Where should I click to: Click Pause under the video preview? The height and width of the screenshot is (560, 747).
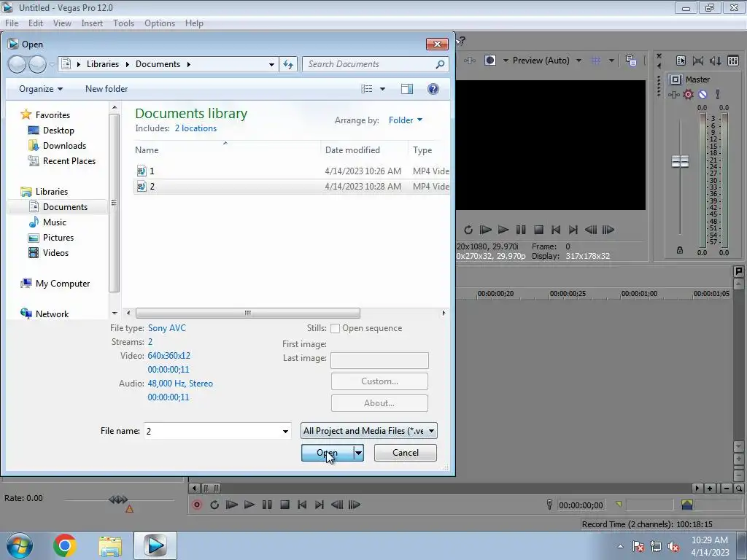[521, 230]
